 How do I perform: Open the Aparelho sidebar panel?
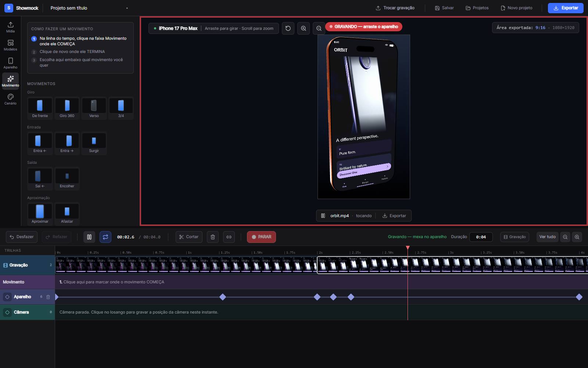coord(10,63)
